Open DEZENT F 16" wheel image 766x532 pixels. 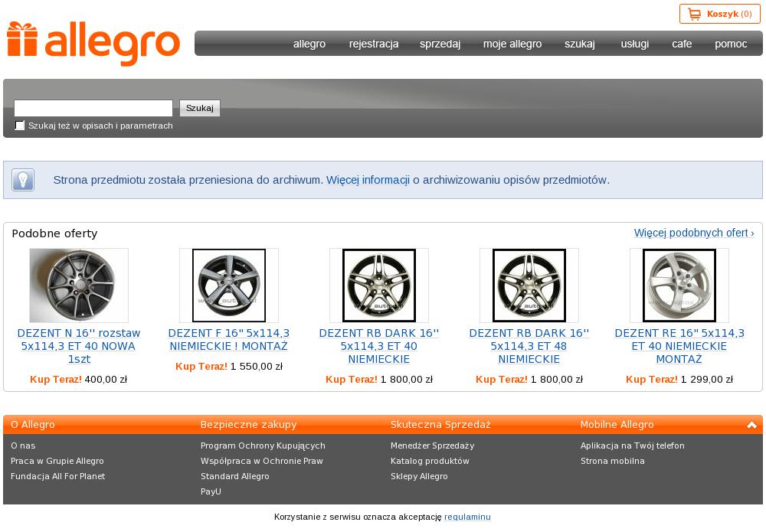click(229, 286)
